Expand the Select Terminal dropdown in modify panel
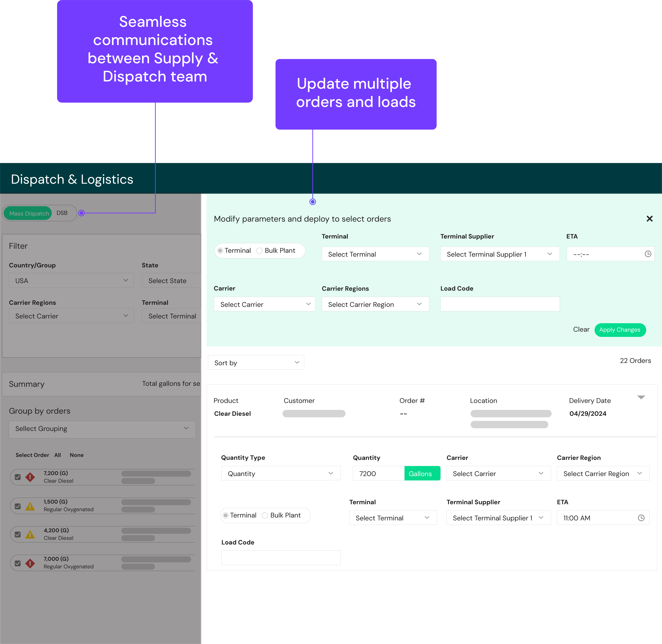 (x=375, y=254)
